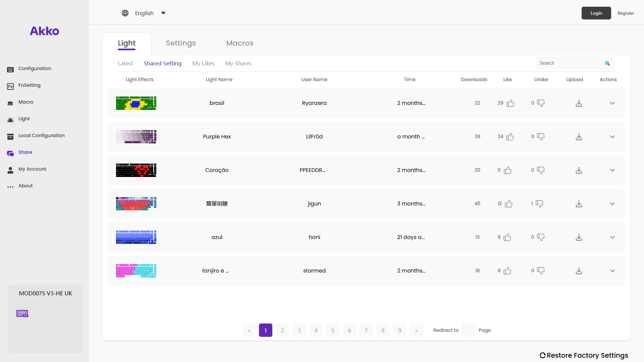Select the My Likes sub-tab

(203, 63)
